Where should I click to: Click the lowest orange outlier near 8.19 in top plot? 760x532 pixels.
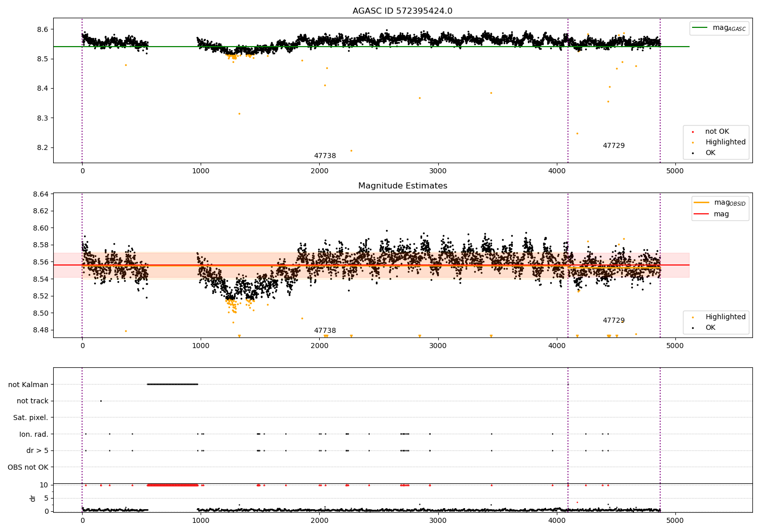(x=351, y=150)
